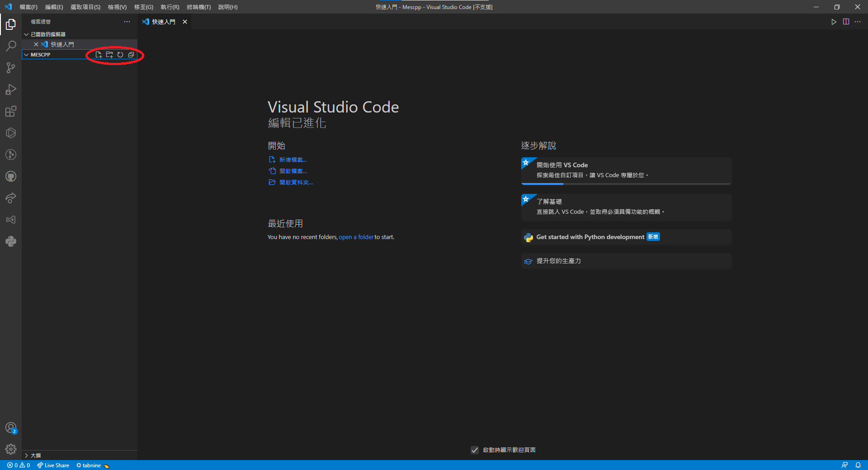Click Live Share in status bar
This screenshot has height=470, width=868.
tap(53, 465)
